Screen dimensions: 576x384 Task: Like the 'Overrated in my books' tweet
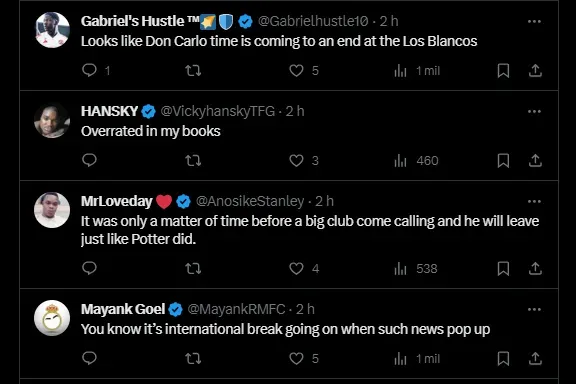(x=296, y=161)
